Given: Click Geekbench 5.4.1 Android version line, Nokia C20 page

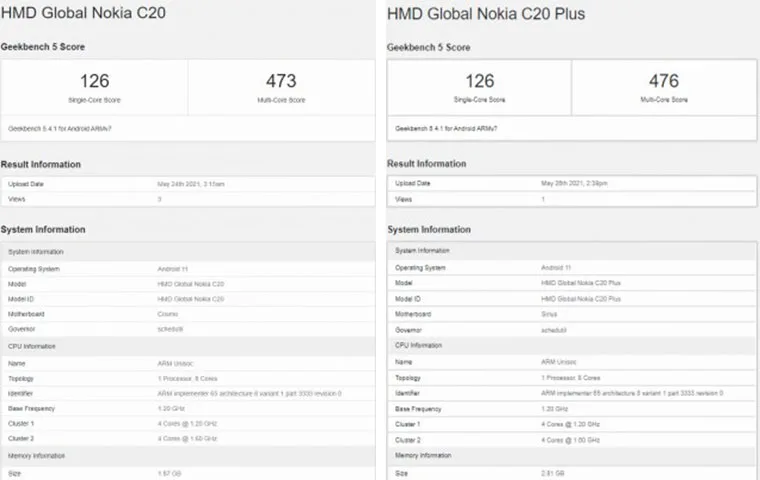Looking at the screenshot, I should [60, 128].
